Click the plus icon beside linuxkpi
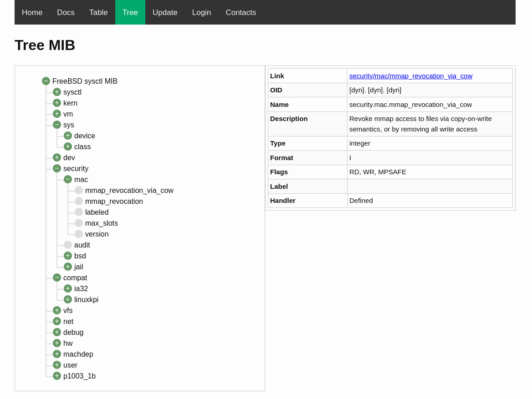Screen dimensions: 532x399 click(68, 299)
